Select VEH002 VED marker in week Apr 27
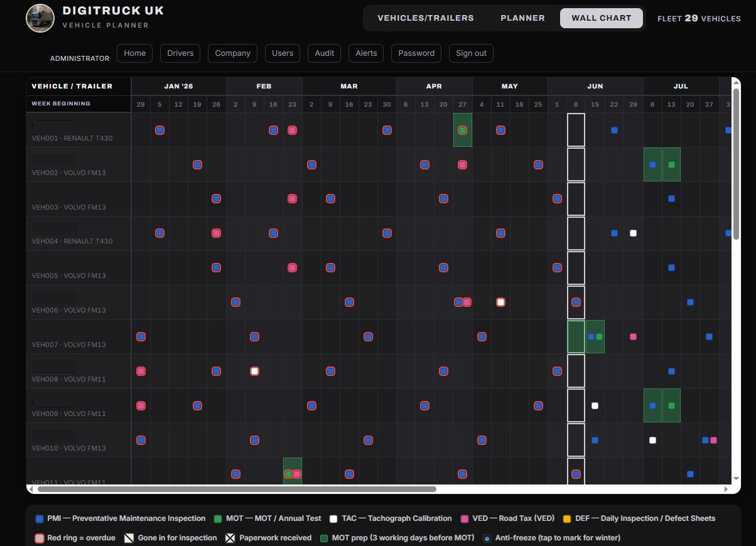 pos(462,164)
